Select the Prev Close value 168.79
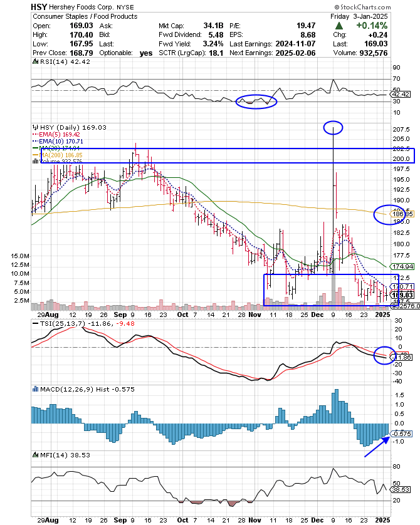Viewport: 420px width, 525px height. pyautogui.click(x=81, y=53)
